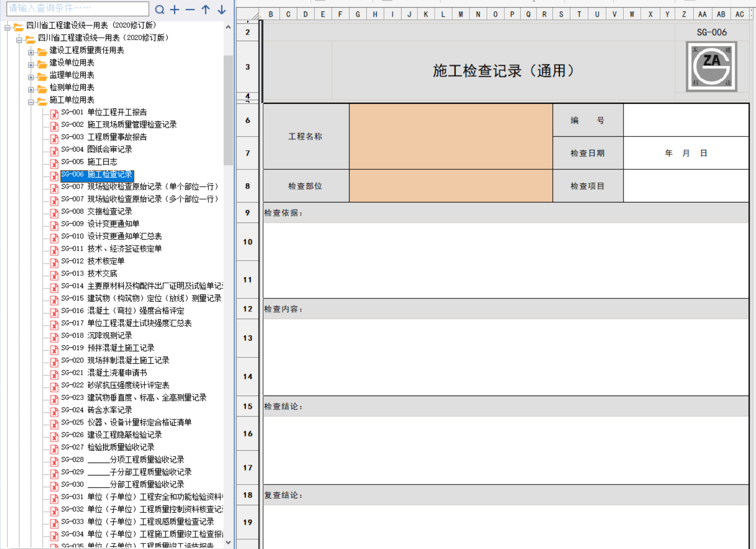Select column header AC

click(740, 14)
